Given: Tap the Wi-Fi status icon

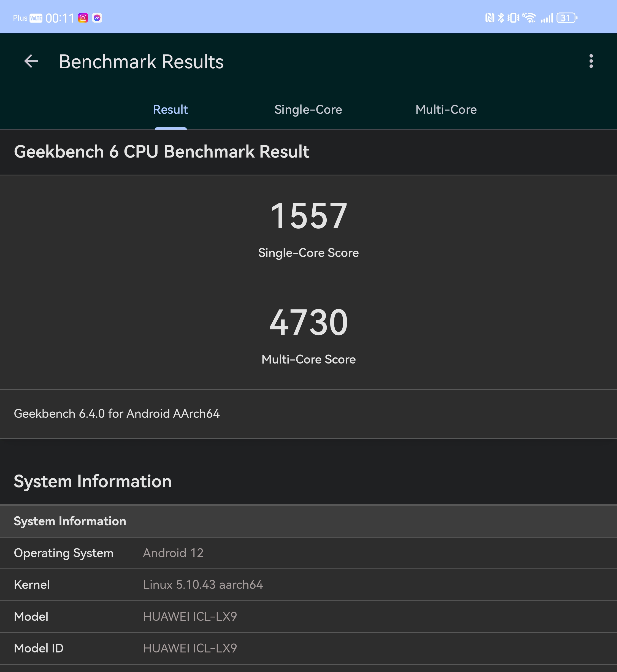Looking at the screenshot, I should pos(529,18).
